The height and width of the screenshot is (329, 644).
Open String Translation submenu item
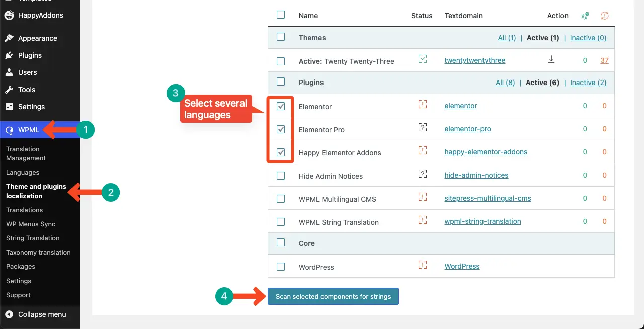coord(33,238)
